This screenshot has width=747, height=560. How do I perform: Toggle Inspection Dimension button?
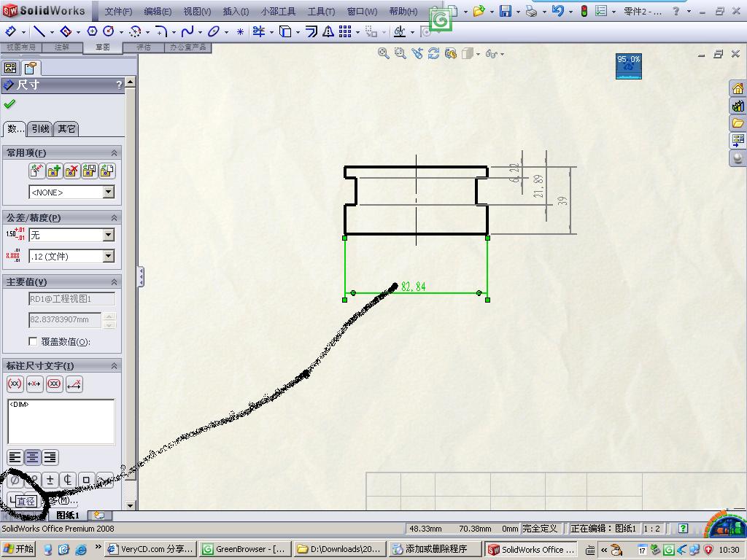click(x=54, y=384)
